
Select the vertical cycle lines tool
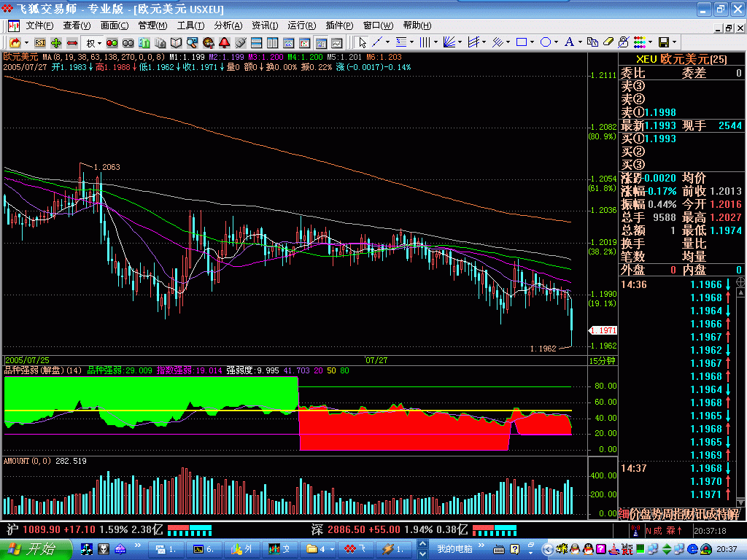click(x=425, y=43)
